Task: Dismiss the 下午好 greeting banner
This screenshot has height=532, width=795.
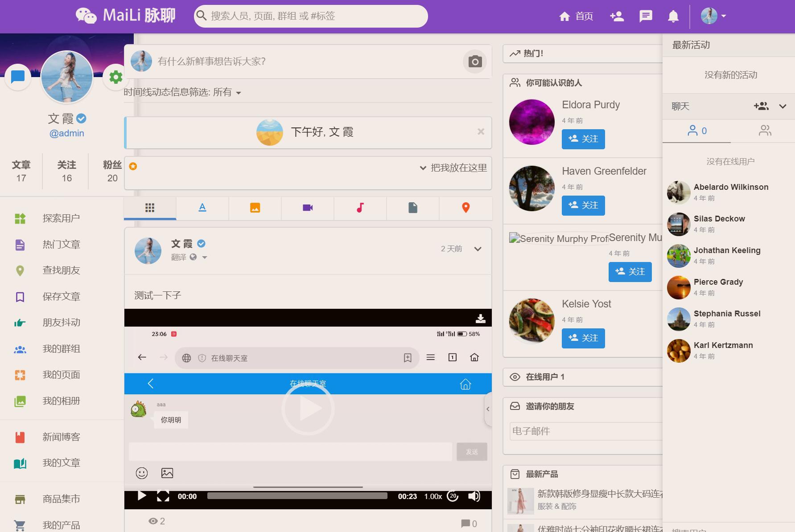Action: [x=481, y=131]
